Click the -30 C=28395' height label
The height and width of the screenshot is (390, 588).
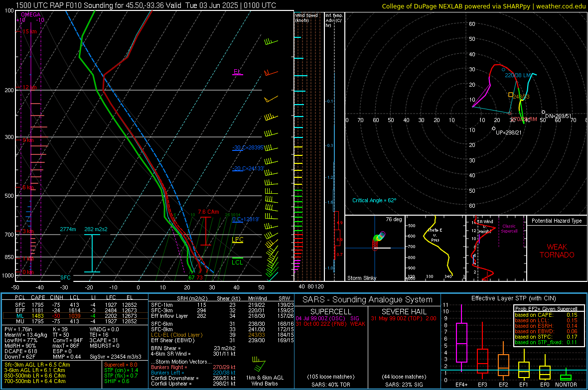[248, 147]
